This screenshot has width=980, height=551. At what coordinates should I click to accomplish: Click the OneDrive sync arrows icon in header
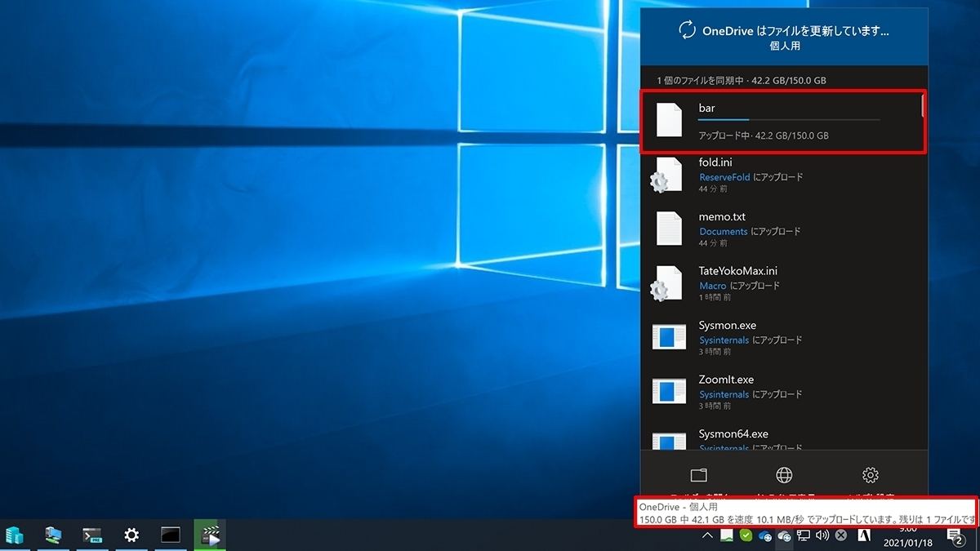(x=687, y=30)
